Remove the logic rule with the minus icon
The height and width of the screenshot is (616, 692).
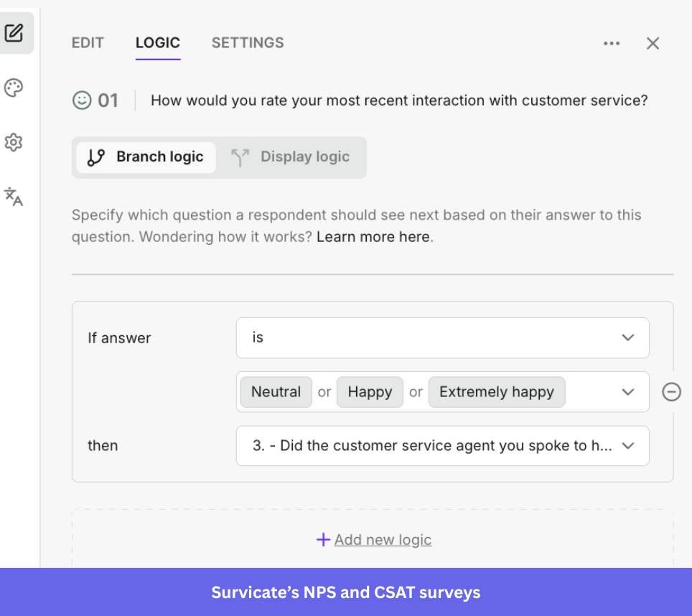pyautogui.click(x=672, y=392)
